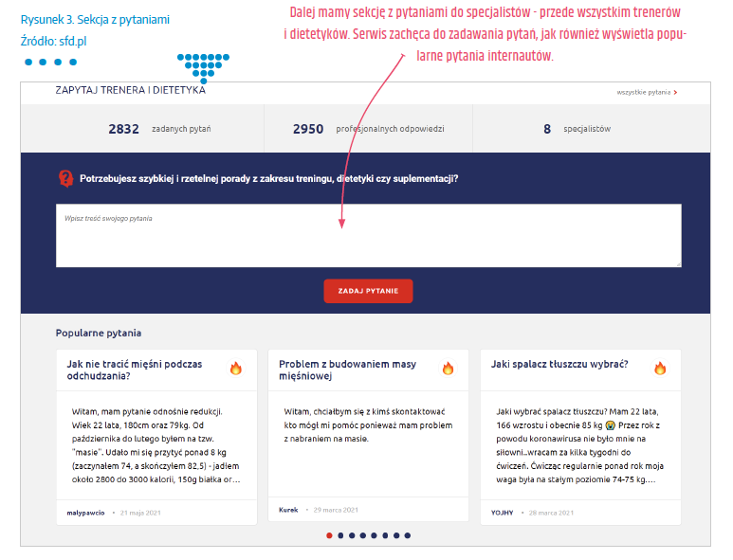Select the first red carousel dot

click(329, 535)
